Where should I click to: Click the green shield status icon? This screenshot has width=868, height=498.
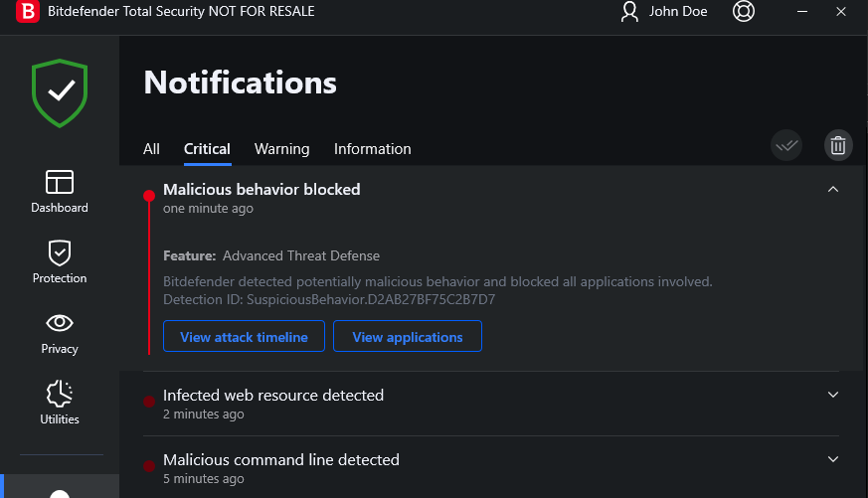click(x=60, y=93)
